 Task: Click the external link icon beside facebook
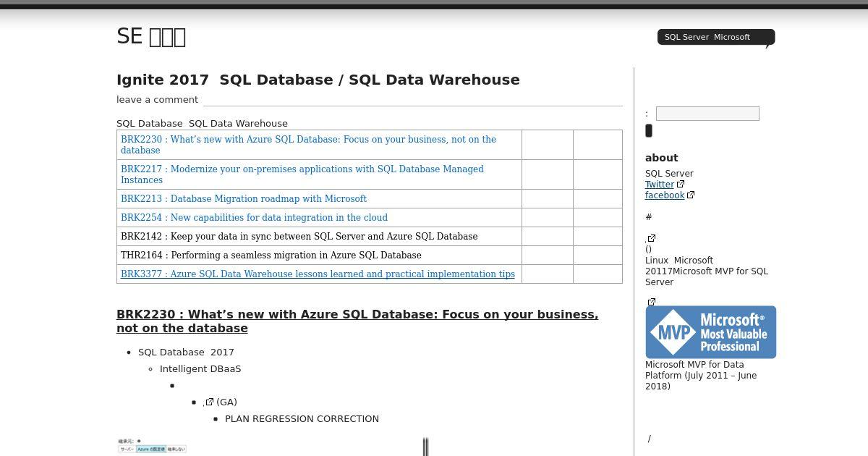(691, 195)
